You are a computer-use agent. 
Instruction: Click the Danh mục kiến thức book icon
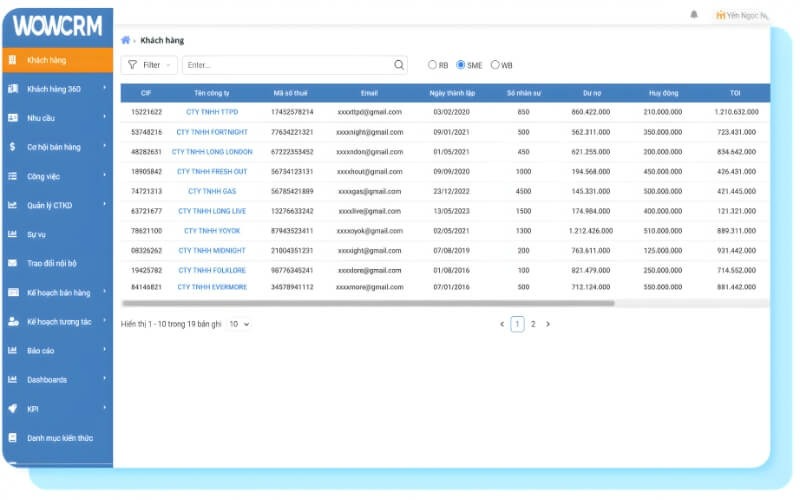pyautogui.click(x=12, y=438)
